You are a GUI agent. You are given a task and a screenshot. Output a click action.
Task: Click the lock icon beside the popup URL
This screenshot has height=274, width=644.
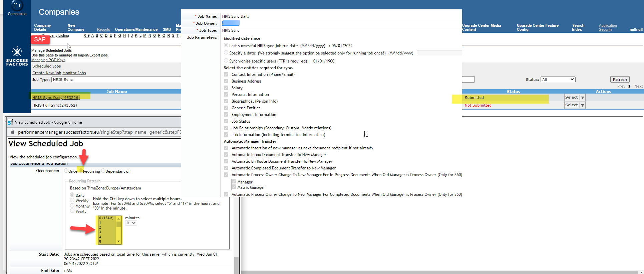(x=13, y=132)
